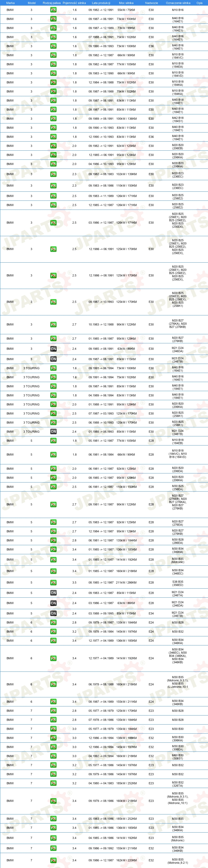Click petrol icon in 102kW / 139KM row
This screenshot has width=208, height=868.
point(53,174)
